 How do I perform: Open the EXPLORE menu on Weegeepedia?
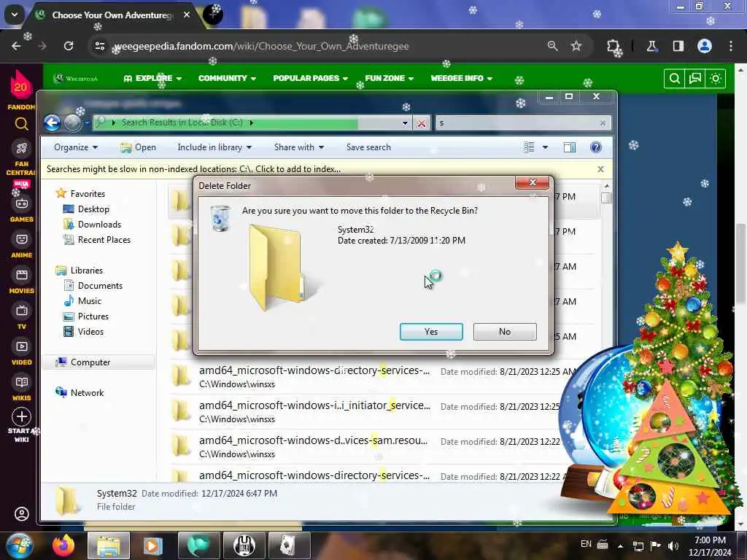click(x=152, y=78)
